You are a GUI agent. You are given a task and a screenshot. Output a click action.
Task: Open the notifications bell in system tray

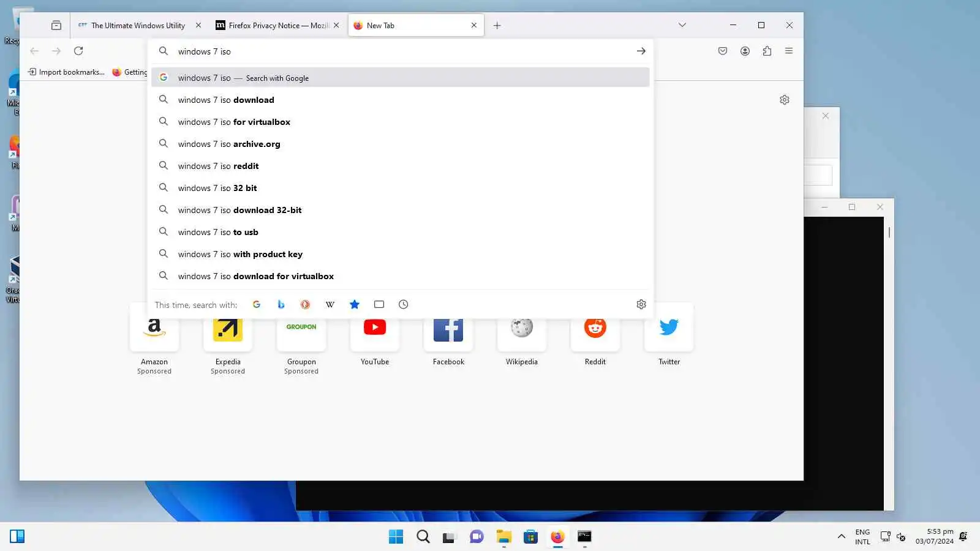tap(963, 537)
